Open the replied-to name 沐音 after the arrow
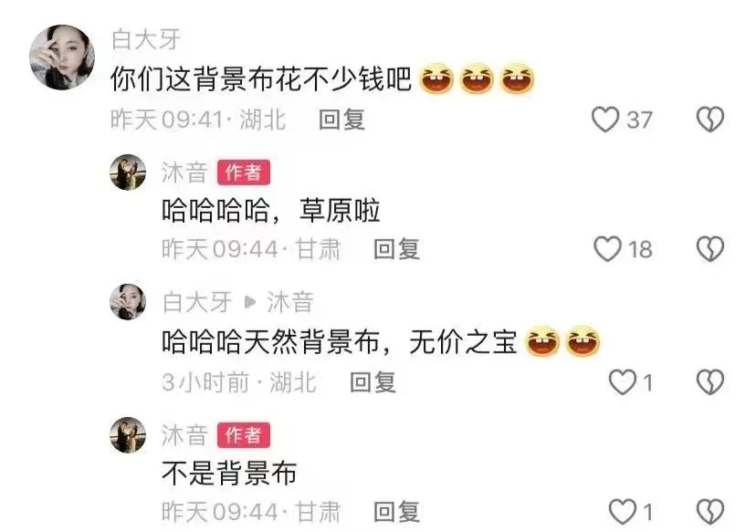This screenshot has height=532, width=756. click(290, 303)
